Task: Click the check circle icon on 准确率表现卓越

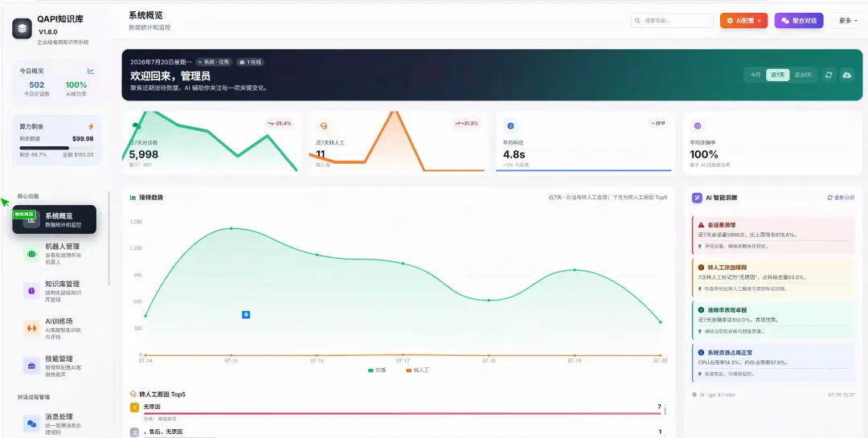Action: pyautogui.click(x=701, y=310)
